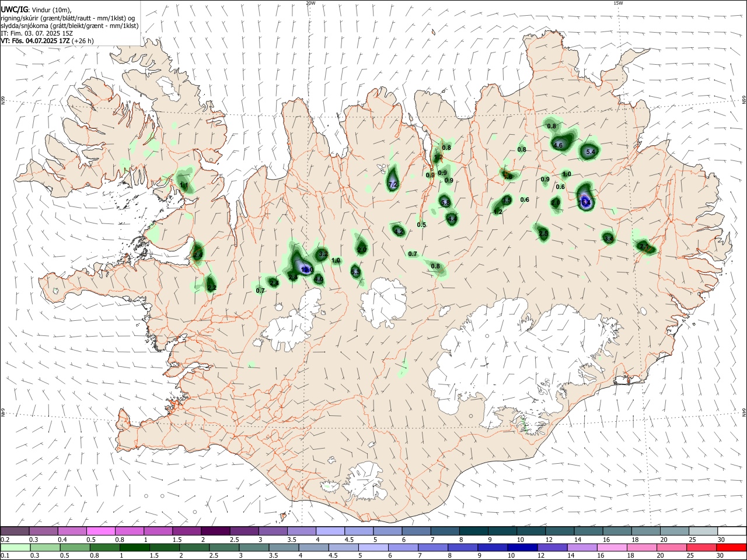Select the 'VT: Fös. 04.07.2025 17Z' valid time
This screenshot has height=560, width=747.
pyautogui.click(x=35, y=41)
